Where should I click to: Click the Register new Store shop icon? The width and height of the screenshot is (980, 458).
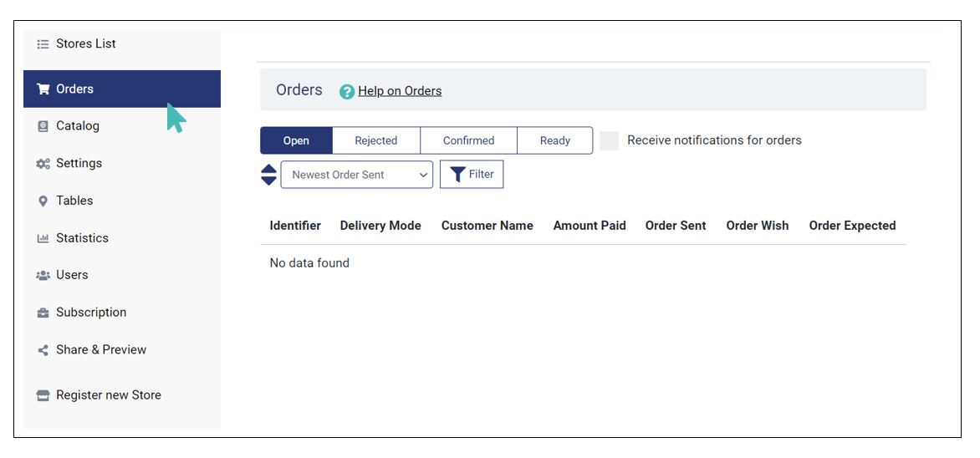(43, 395)
